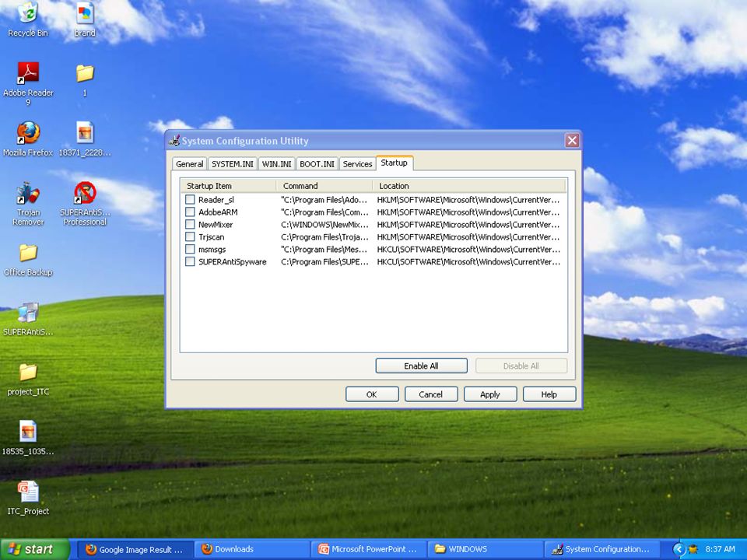
Task: Switch to the WIN.INI tab
Action: click(x=277, y=164)
